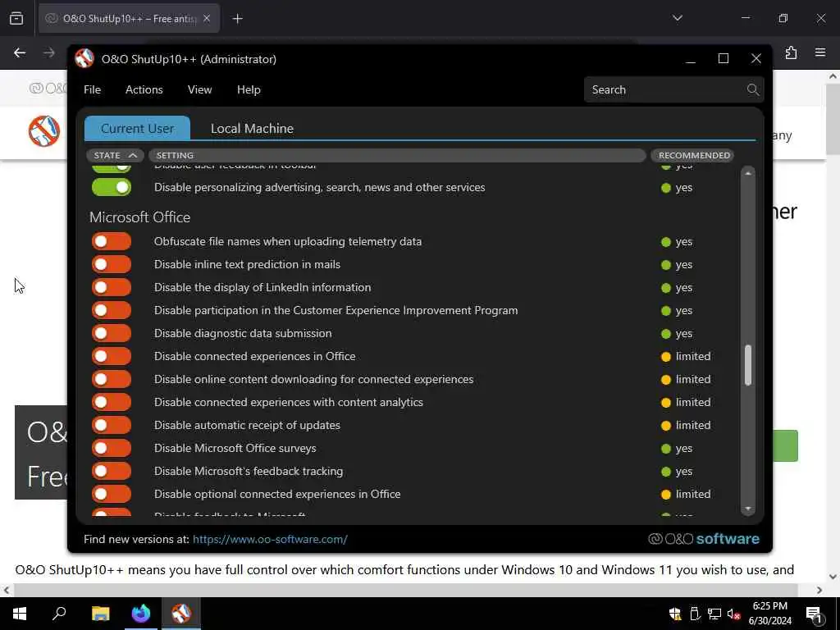
Task: Click the network tray icon
Action: pyautogui.click(x=714, y=614)
